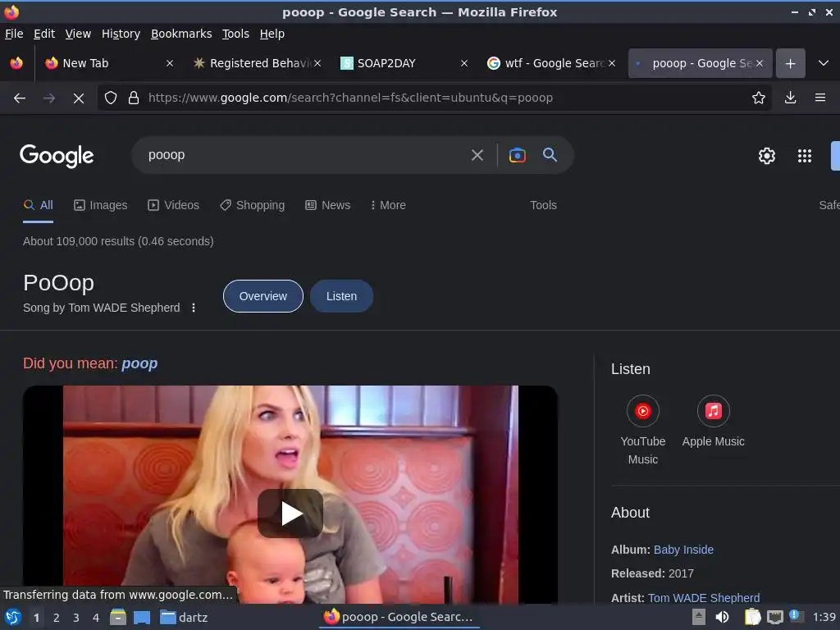The image size is (840, 630).
Task: Open the View menu
Action: click(78, 34)
